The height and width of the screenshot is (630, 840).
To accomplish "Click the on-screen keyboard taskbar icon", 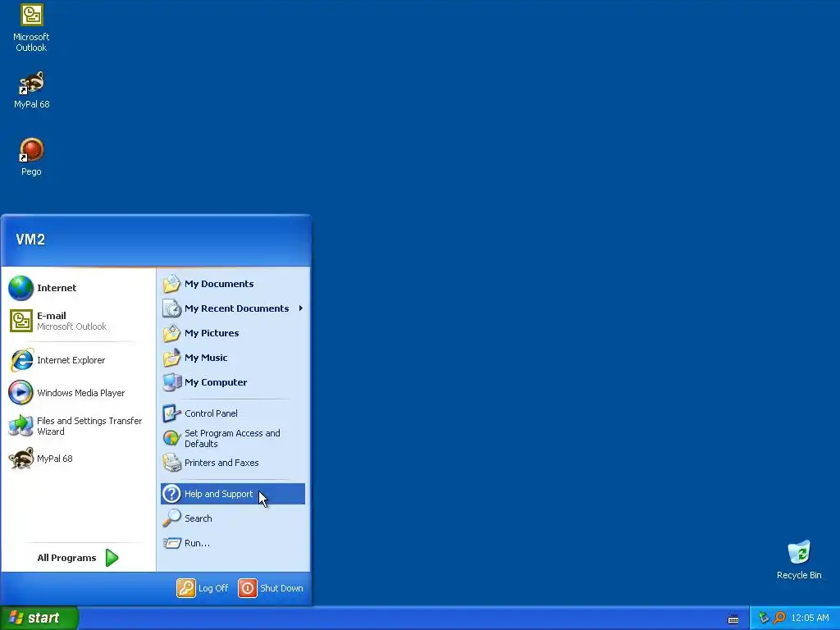I will [x=733, y=619].
